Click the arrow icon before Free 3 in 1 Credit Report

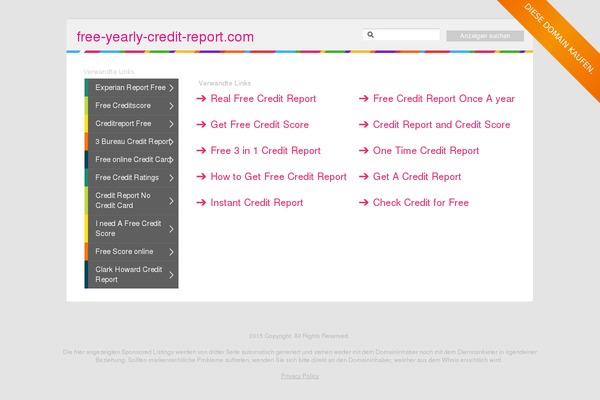(201, 151)
